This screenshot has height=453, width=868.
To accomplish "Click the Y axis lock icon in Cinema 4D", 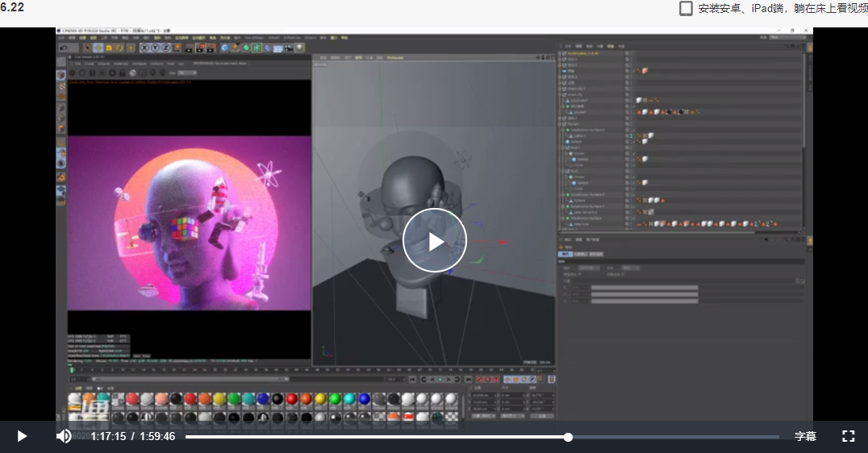I will (x=155, y=48).
